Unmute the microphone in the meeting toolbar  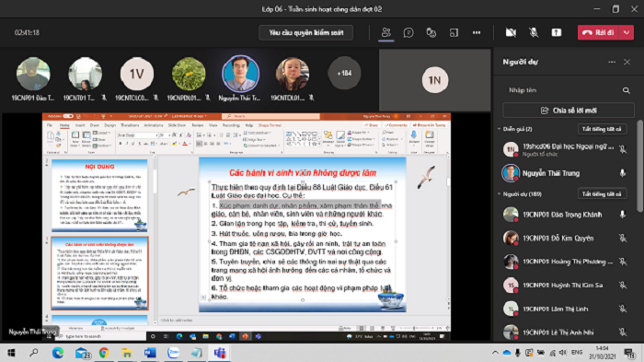pyautogui.click(x=534, y=32)
